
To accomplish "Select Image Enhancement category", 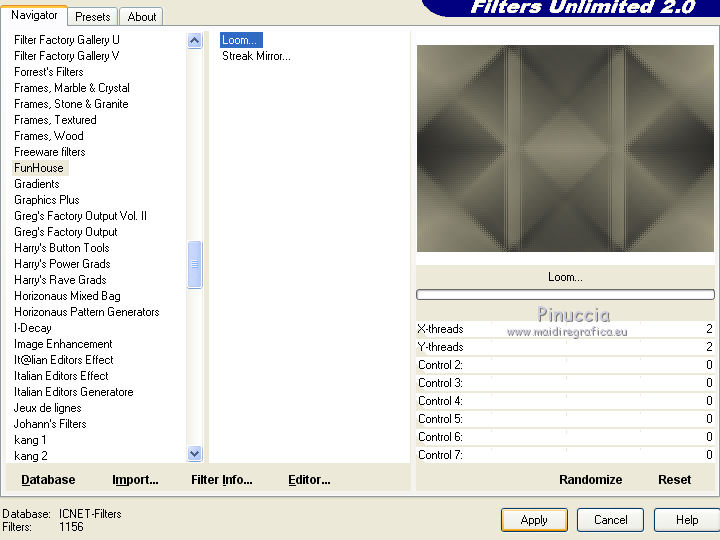I will (63, 344).
